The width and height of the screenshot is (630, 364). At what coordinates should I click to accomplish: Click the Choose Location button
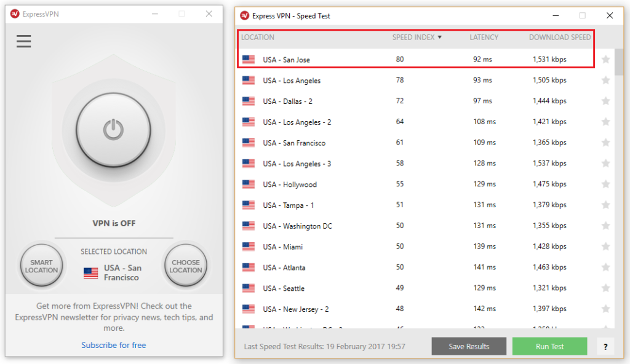point(186,266)
